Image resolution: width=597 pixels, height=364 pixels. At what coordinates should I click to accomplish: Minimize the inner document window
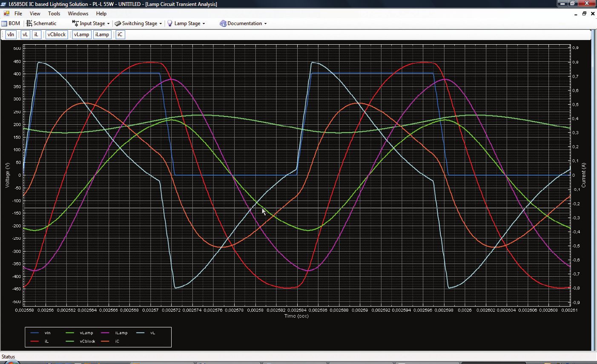(x=576, y=14)
